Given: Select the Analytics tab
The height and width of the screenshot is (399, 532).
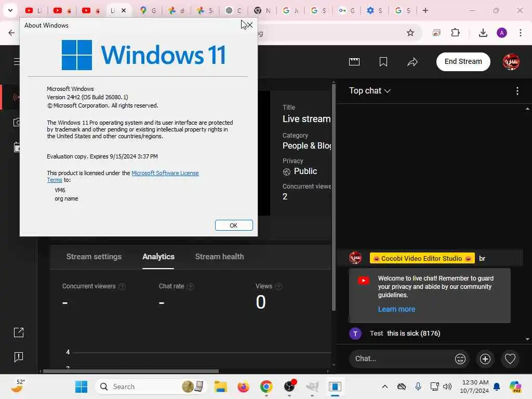Looking at the screenshot, I should 158,257.
